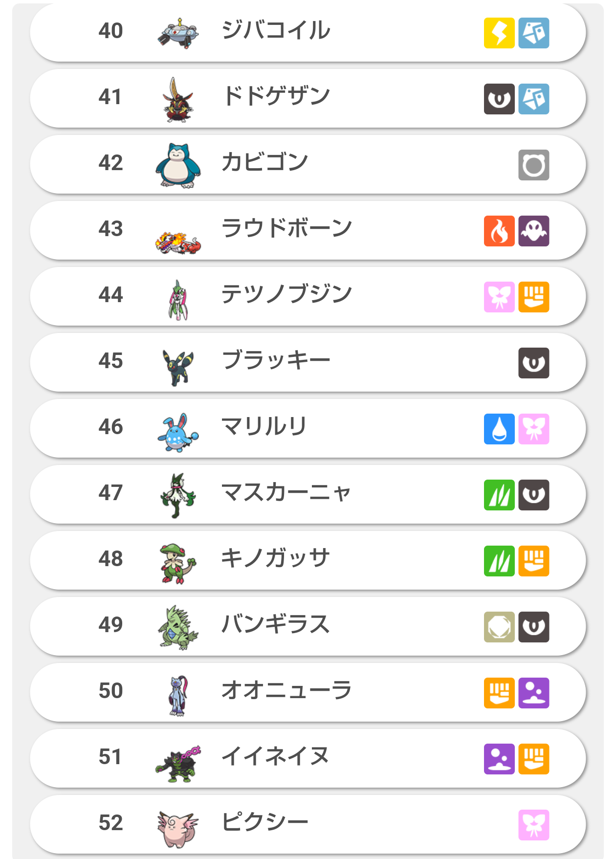Click the Steel type icon on ドドゲザン row
Screen dimensions: 616x859
point(533,99)
